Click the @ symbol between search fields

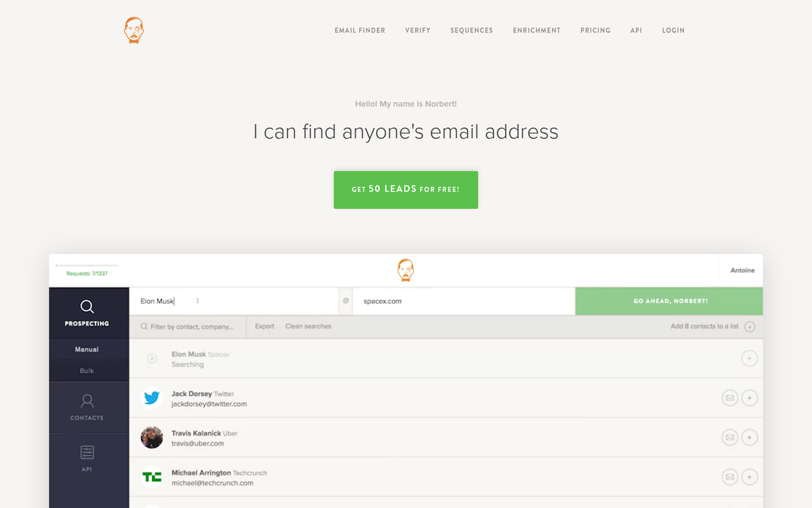point(345,301)
